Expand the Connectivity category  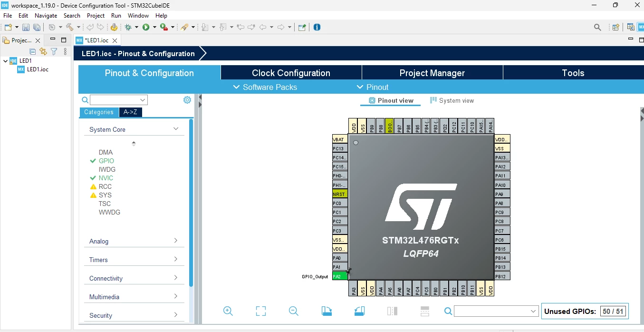coord(176,278)
